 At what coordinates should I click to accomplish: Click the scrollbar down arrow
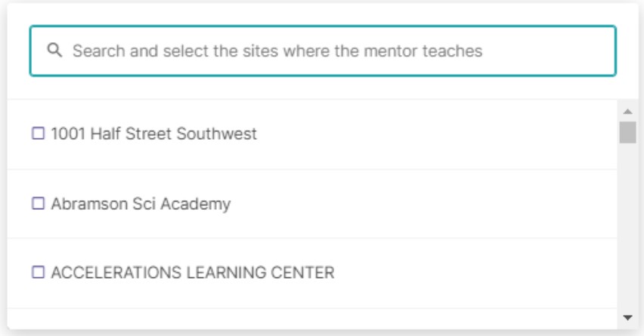click(x=627, y=318)
